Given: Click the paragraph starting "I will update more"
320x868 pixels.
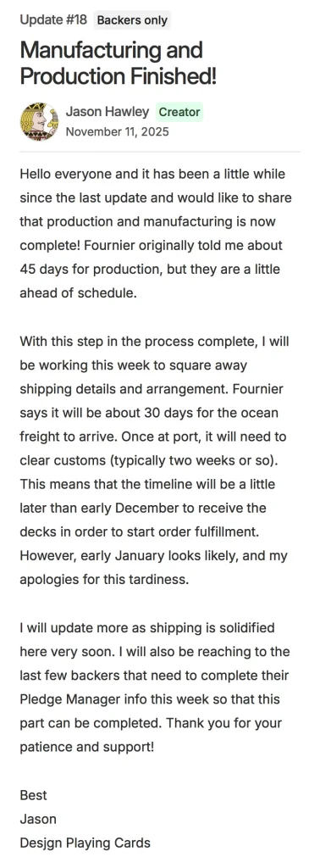Looking at the screenshot, I should (155, 687).
